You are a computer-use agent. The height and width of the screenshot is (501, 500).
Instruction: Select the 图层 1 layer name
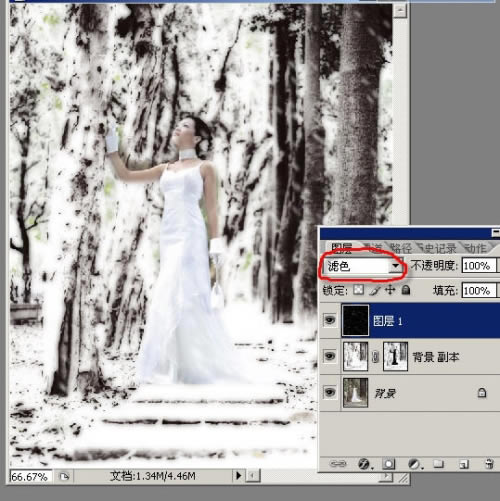point(387,321)
